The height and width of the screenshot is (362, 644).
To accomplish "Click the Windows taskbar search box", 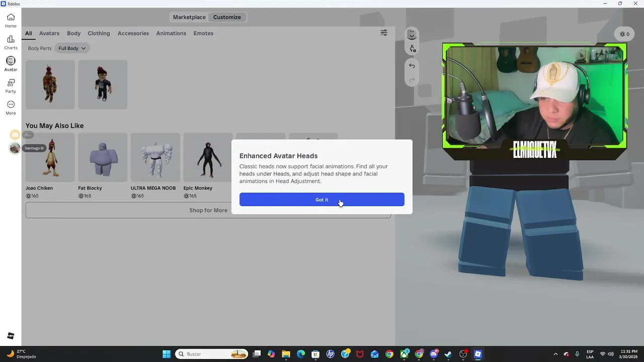I will click(x=212, y=354).
